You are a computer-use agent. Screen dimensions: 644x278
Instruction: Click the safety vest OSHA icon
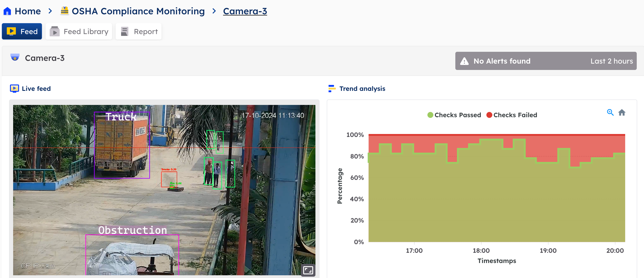pyautogui.click(x=64, y=11)
